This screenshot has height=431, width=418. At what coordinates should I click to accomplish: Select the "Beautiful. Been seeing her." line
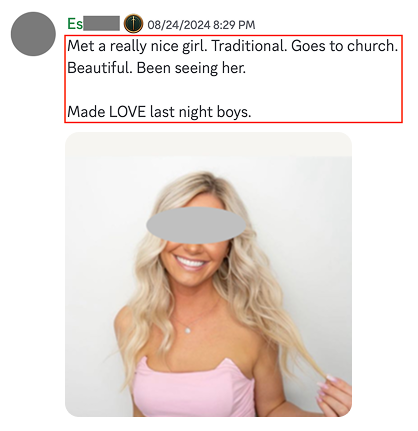pos(157,68)
